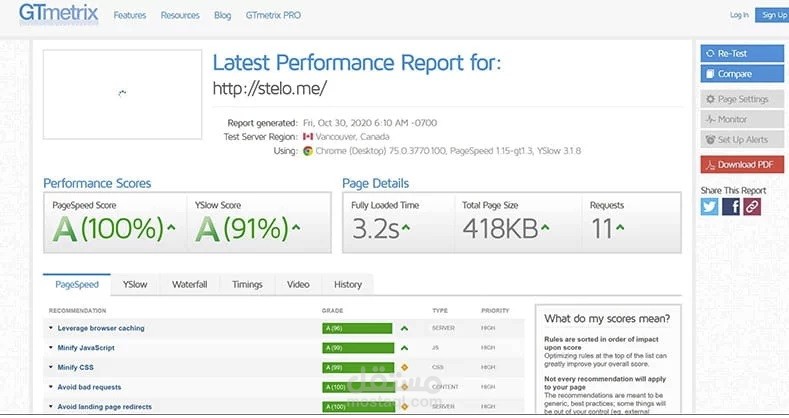Go to the Blog link
789x418 pixels.
[222, 15]
